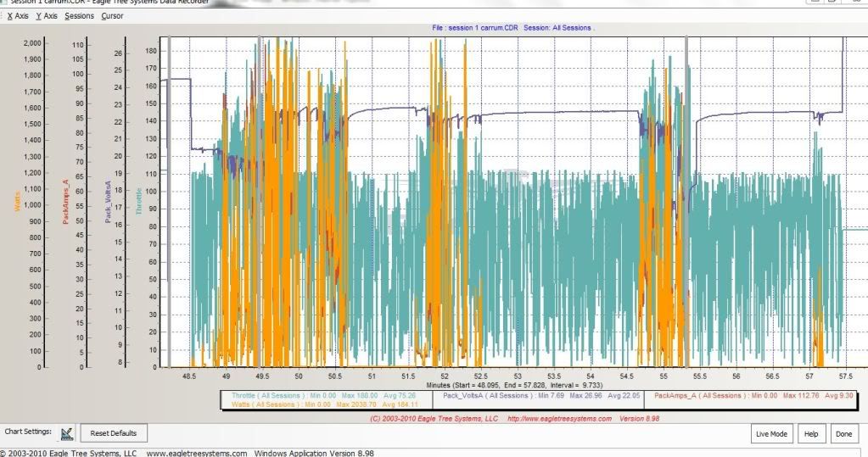Open the Cursor menu
This screenshot has width=868, height=457.
click(112, 16)
